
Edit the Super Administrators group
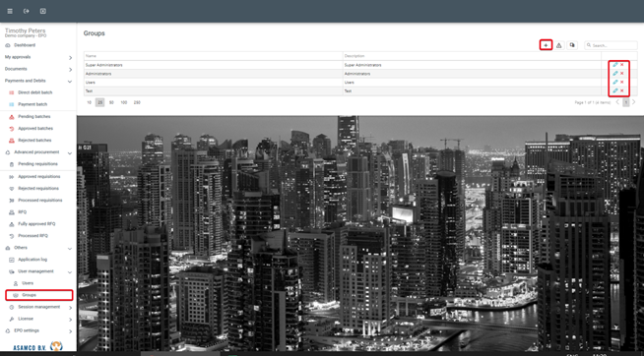615,65
